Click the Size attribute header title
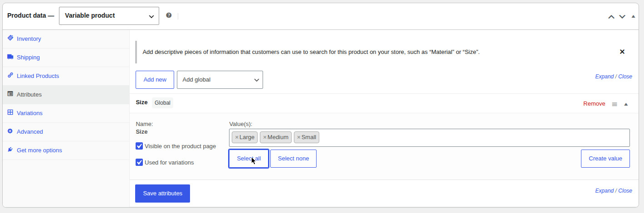Viewport: 644px width, 213px height. (x=141, y=102)
